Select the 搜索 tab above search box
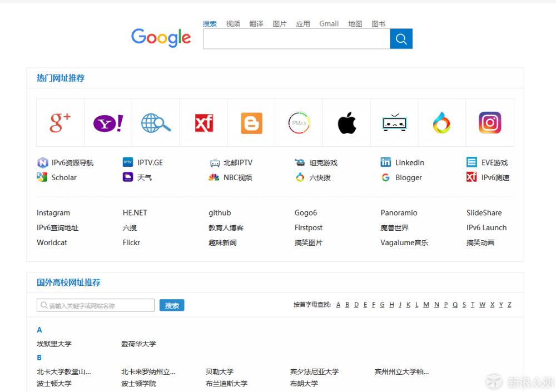556x392 pixels. (x=210, y=24)
